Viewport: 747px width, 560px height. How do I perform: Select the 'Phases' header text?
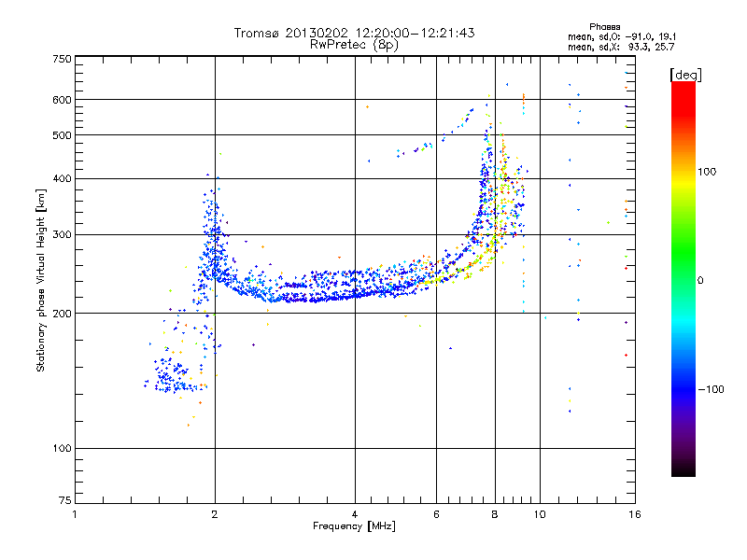pos(604,27)
